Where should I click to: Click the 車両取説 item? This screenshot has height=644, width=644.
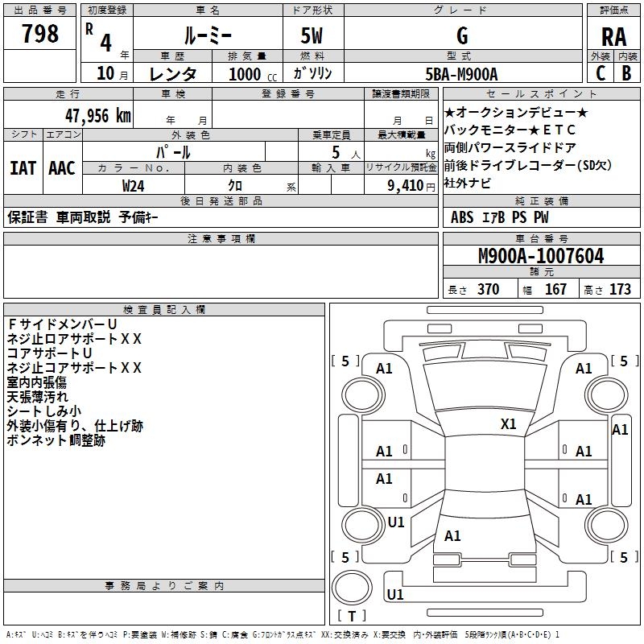click(84, 217)
